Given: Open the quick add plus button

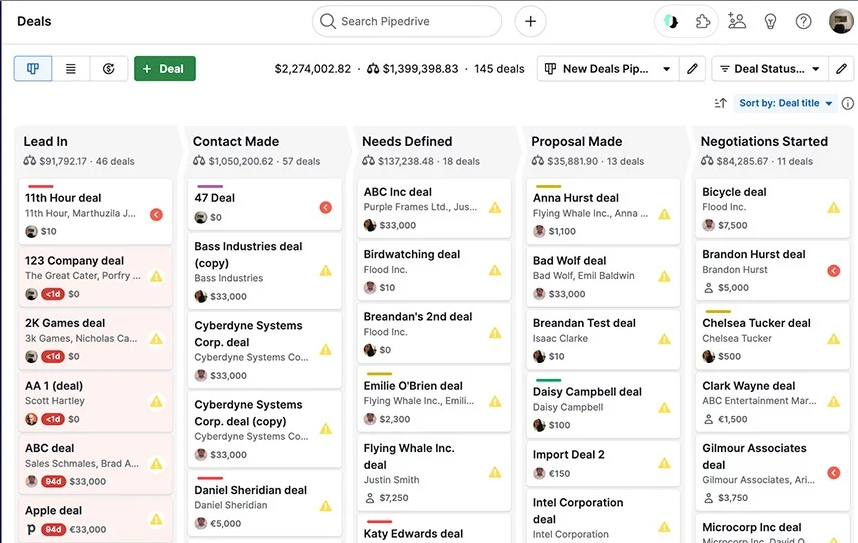Looking at the screenshot, I should click(x=530, y=21).
